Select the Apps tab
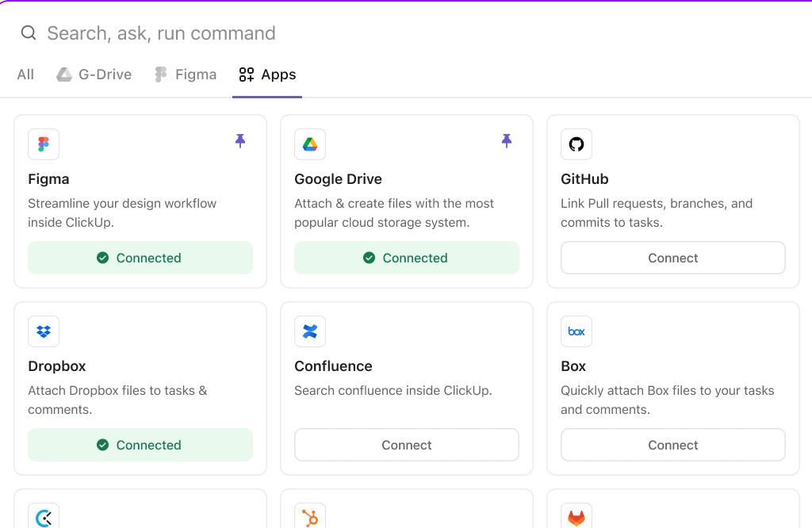 [267, 75]
